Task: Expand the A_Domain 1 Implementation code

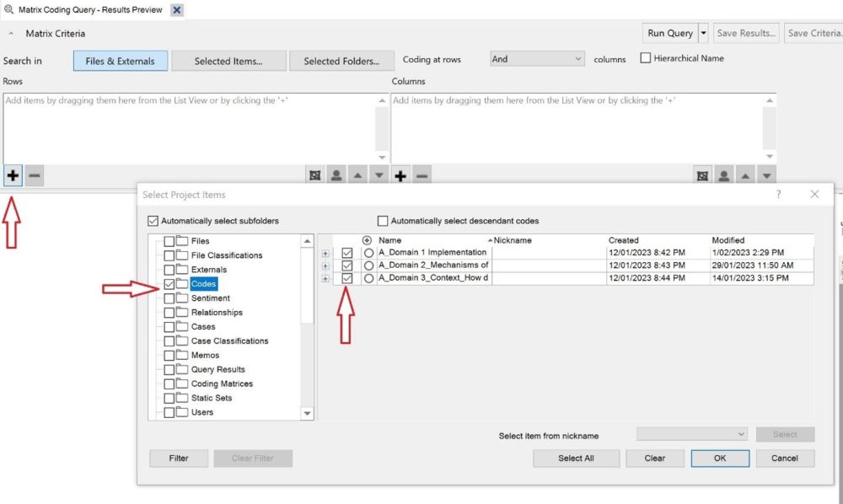Action: [326, 253]
